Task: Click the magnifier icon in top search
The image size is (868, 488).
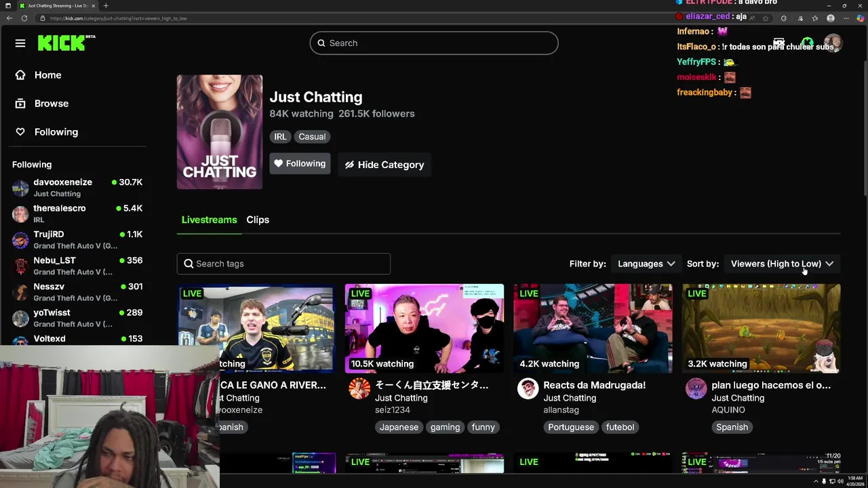Action: (321, 43)
